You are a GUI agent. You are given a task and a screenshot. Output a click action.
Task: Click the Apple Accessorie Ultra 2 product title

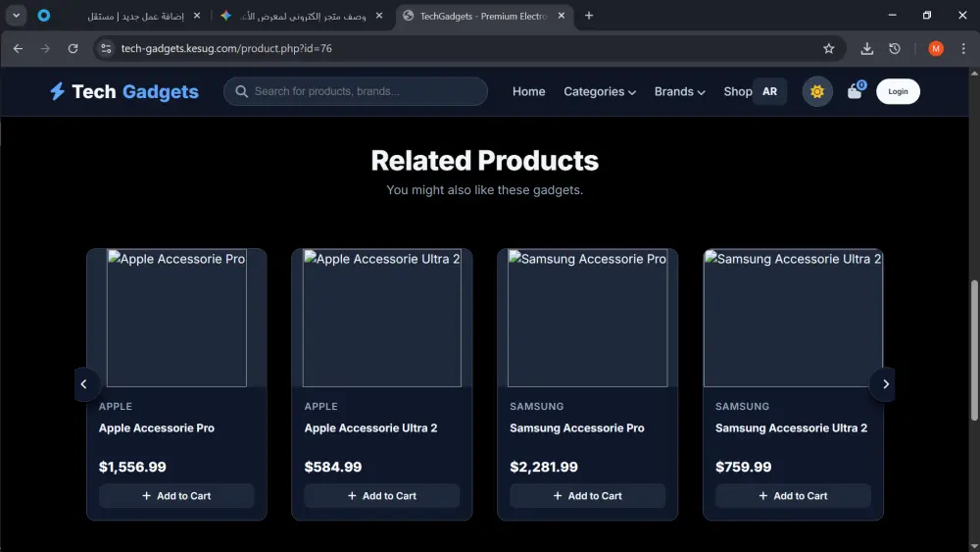370,428
